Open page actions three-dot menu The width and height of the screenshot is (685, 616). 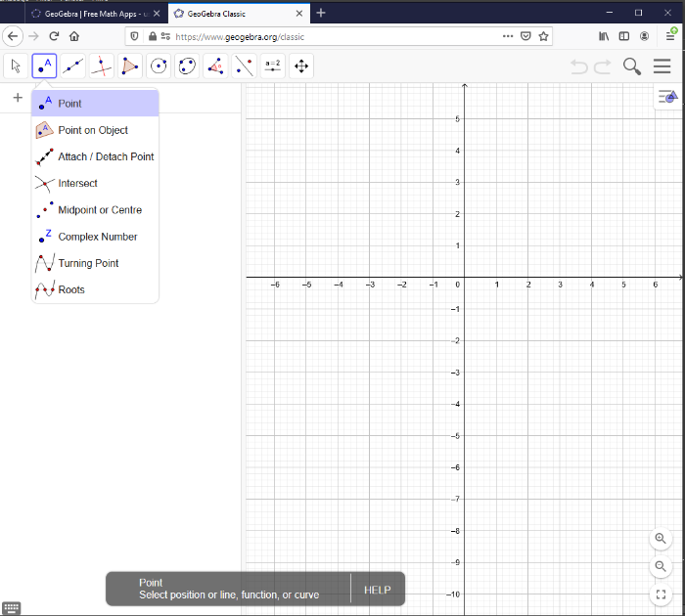508,36
